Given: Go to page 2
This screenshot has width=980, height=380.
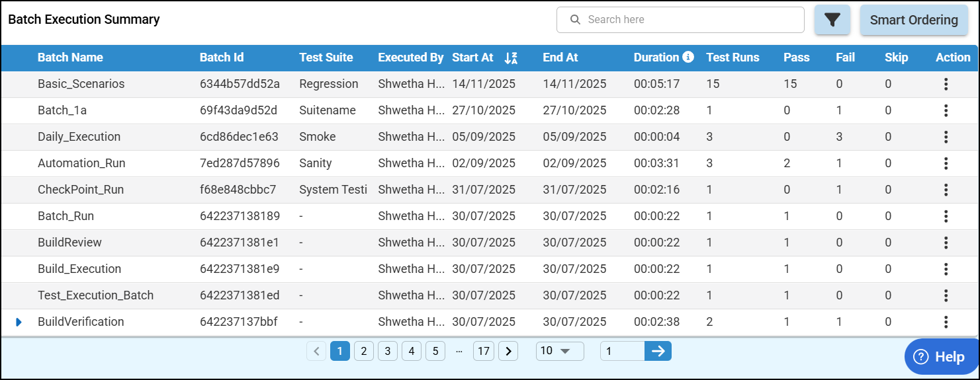Looking at the screenshot, I should pyautogui.click(x=363, y=351).
